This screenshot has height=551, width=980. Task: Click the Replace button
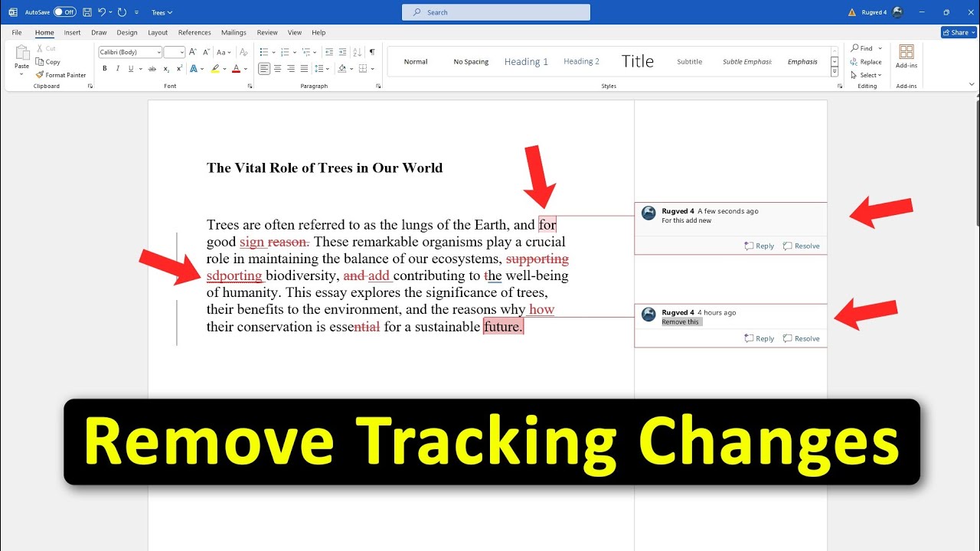coord(866,62)
